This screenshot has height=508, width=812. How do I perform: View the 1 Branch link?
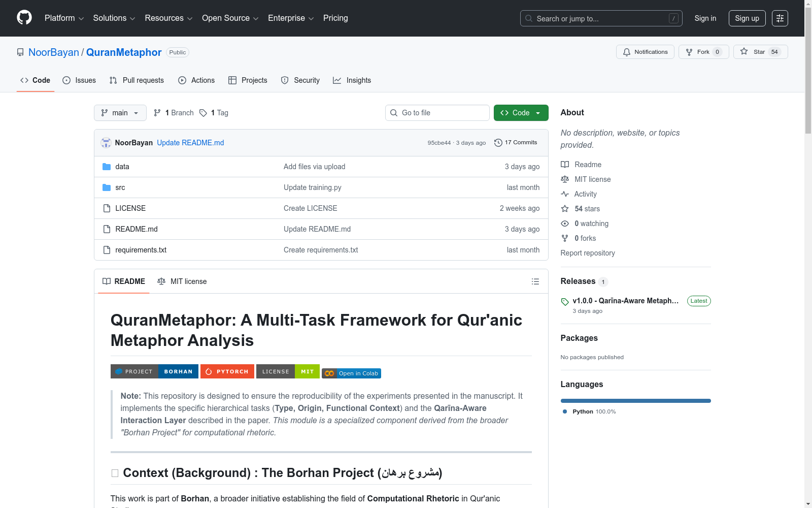[174, 113]
